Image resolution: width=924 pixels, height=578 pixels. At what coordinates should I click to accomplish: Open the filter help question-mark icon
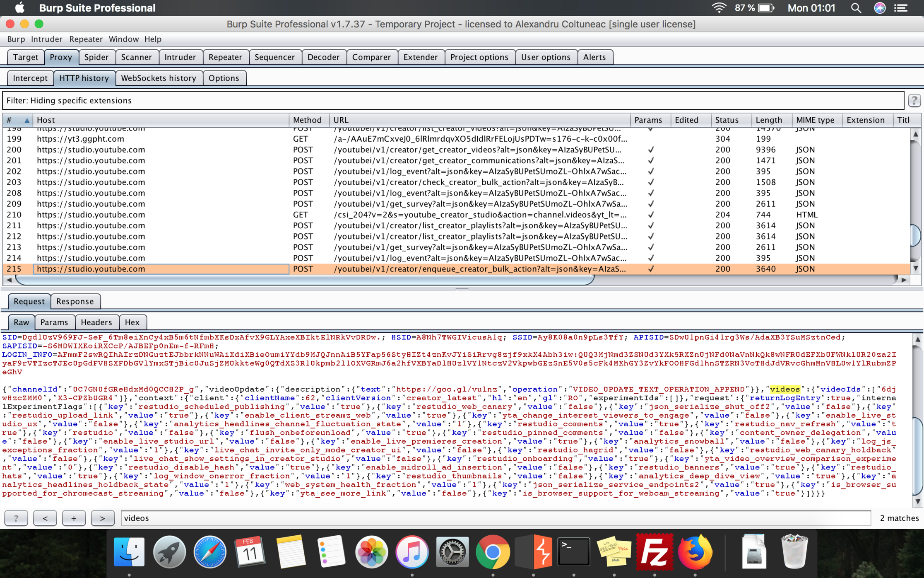pos(914,101)
